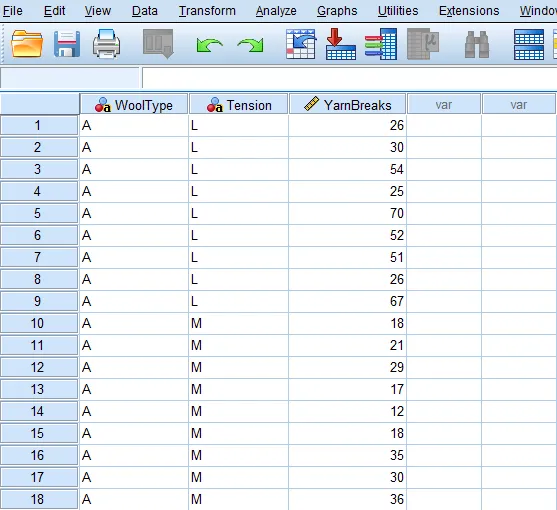
Task: Click the binoculars Find icon
Action: pos(477,44)
